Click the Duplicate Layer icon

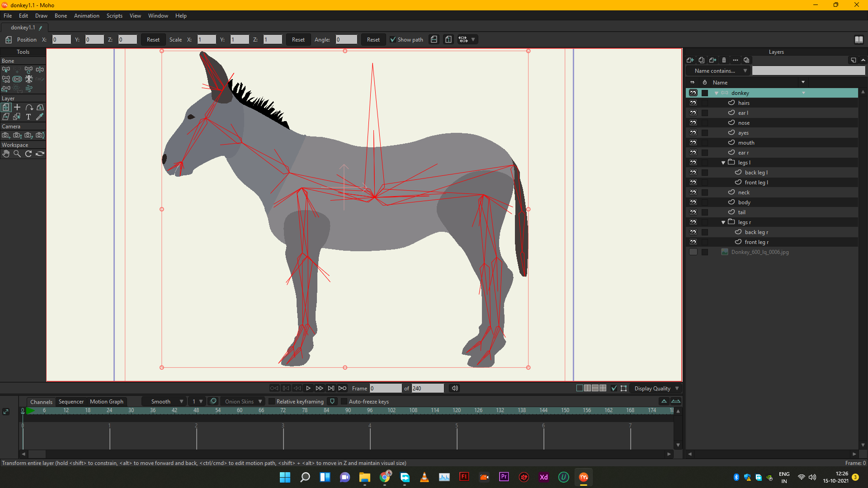pyautogui.click(x=701, y=60)
